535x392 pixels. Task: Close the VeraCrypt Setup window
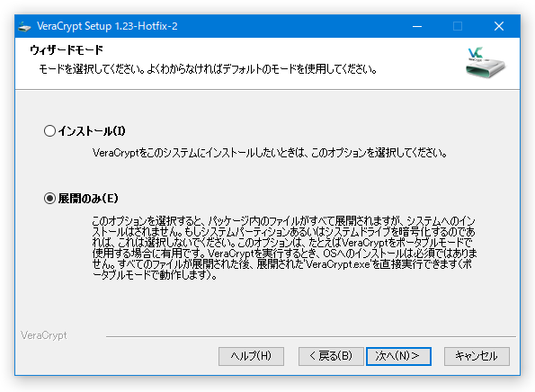point(499,26)
